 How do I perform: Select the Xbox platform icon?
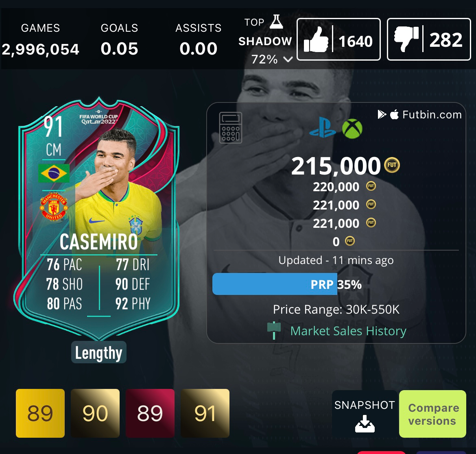352,129
